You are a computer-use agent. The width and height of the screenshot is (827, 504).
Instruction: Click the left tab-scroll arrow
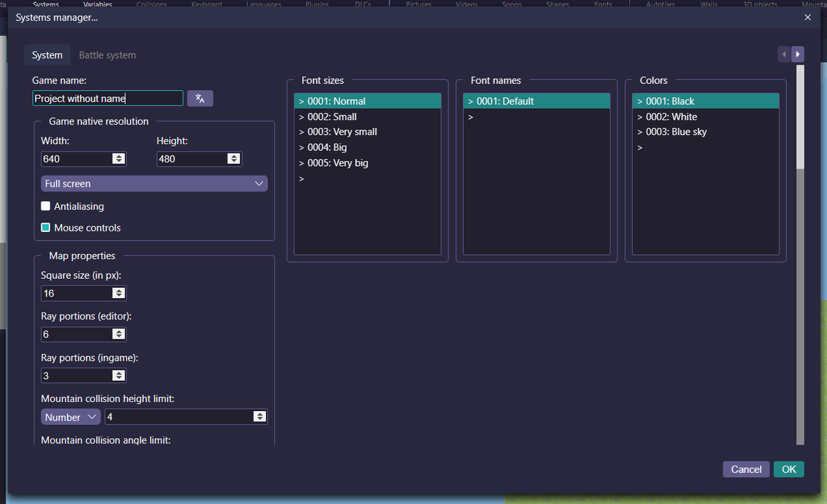(784, 54)
